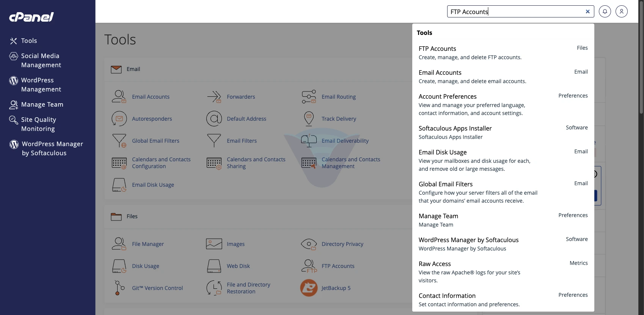Open Manage Team in the sidebar

pyautogui.click(x=36, y=104)
